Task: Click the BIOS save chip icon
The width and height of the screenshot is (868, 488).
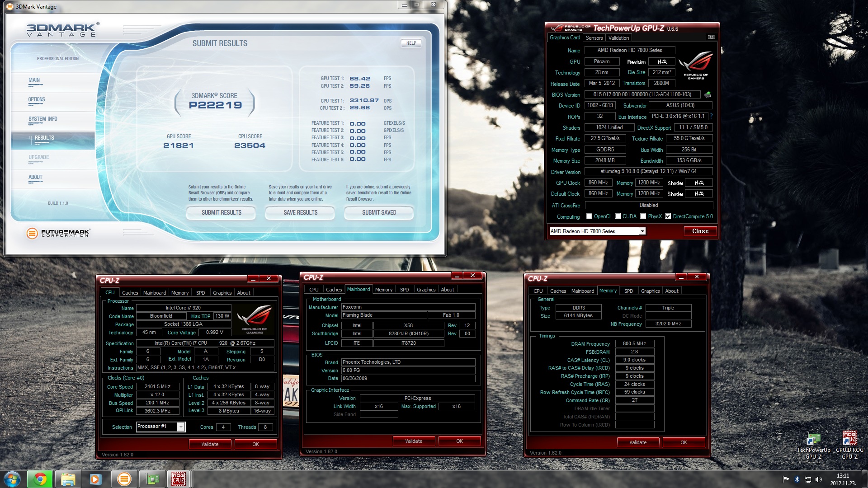Action: (708, 94)
